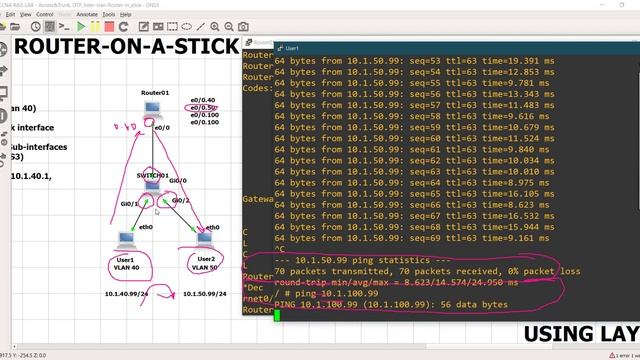
Task: Click the Gi0/2 interface label
Action: 180,200
